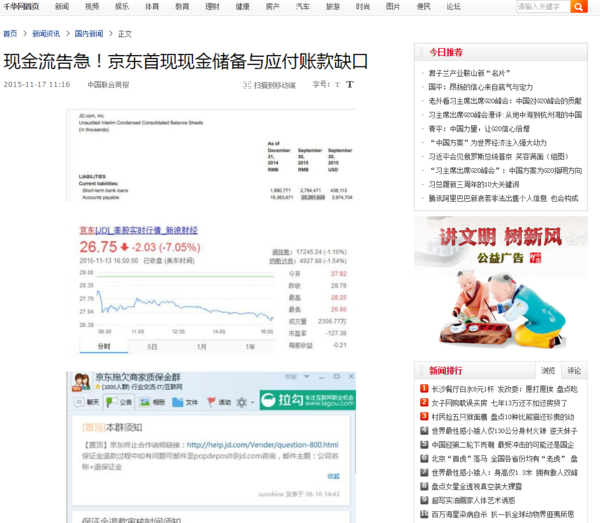600x523 pixels.
Task: Open the 习总跟新三周年的10大关键词 headline
Action: pos(474,185)
